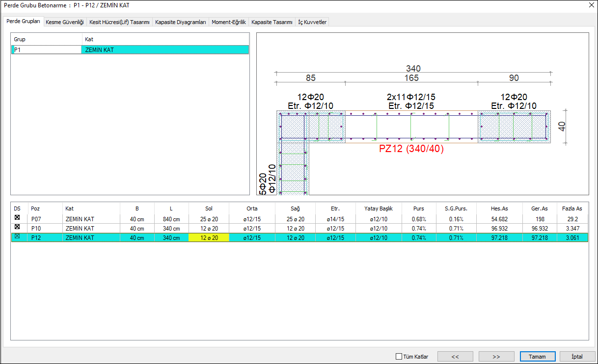Screen dimensions: 598x364
Task: Go to the Kapasite Diyagramları tab
Action: click(x=180, y=22)
